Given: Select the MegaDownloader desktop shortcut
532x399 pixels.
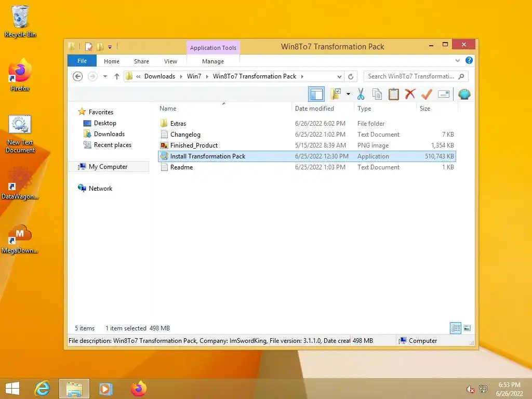Looking at the screenshot, I should (x=20, y=239).
